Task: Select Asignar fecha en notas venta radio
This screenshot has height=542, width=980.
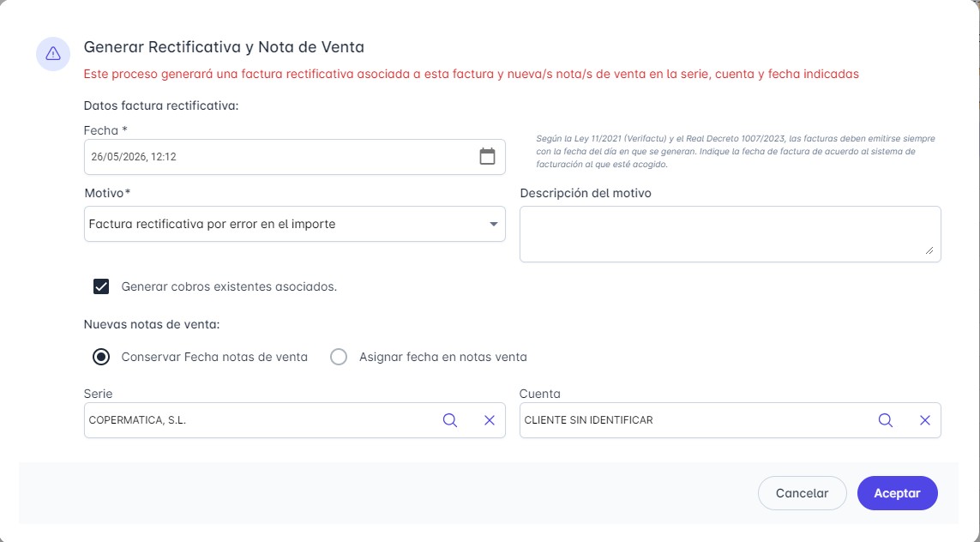Action: pyautogui.click(x=339, y=357)
